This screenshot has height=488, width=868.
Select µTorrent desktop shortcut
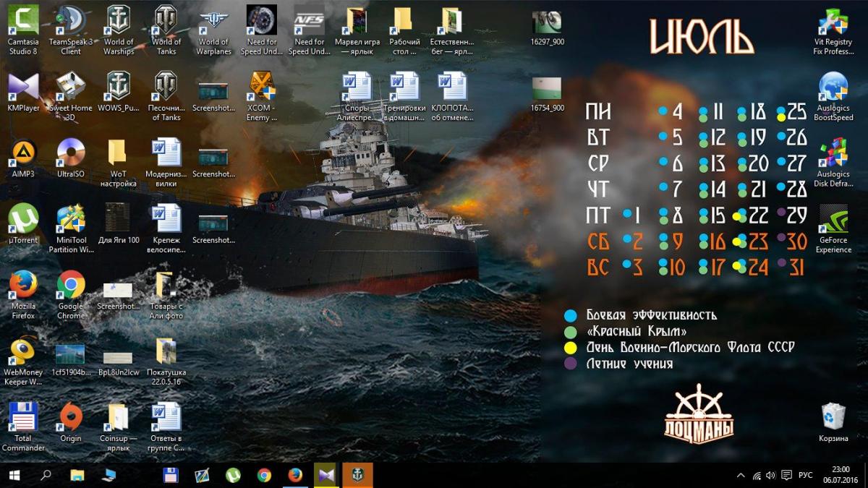pyautogui.click(x=23, y=224)
